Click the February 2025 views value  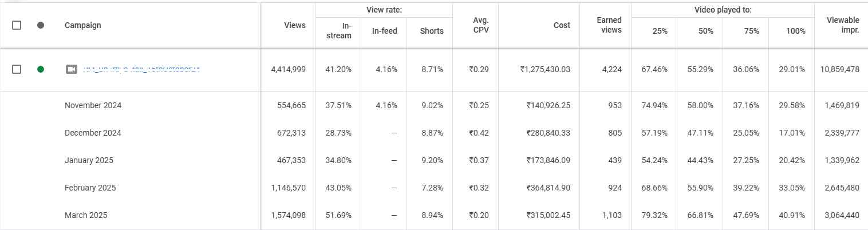click(x=289, y=188)
